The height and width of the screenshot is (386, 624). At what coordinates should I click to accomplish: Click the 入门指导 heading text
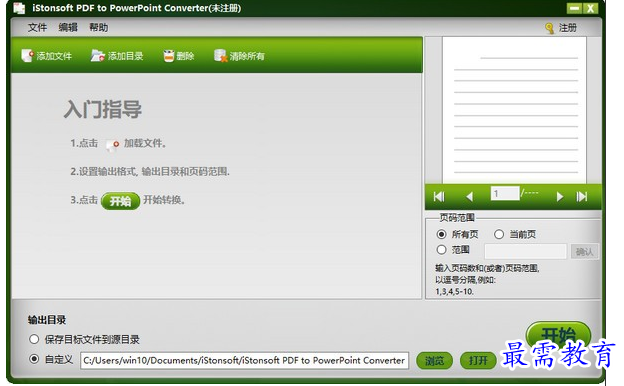(103, 109)
